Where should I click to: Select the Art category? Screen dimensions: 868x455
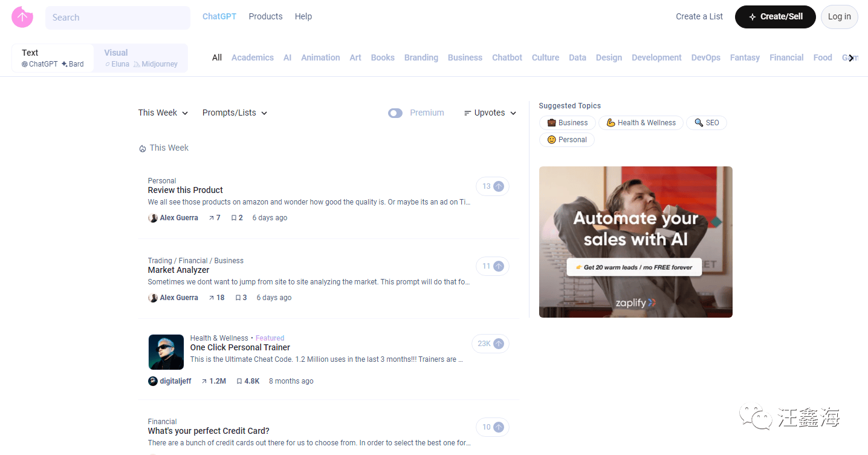(x=355, y=57)
